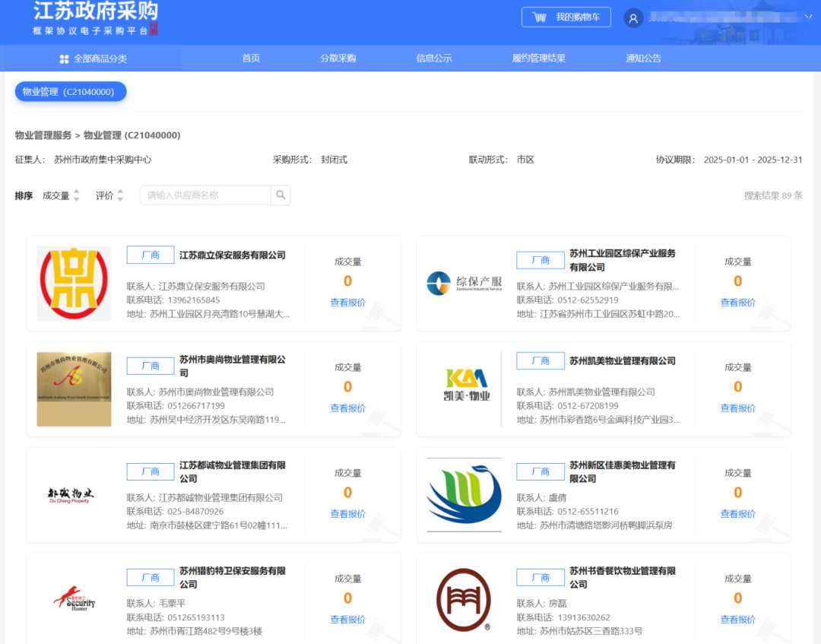Click the phone number 0512-65511216
Image resolution: width=821 pixels, height=644 pixels.
pyautogui.click(x=588, y=512)
